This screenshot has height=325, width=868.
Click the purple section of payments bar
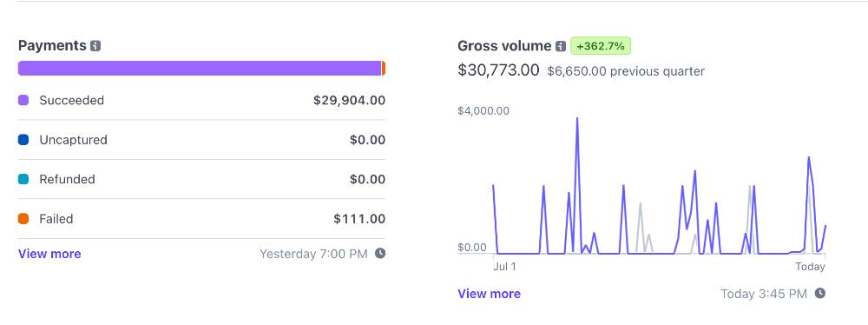(200, 69)
